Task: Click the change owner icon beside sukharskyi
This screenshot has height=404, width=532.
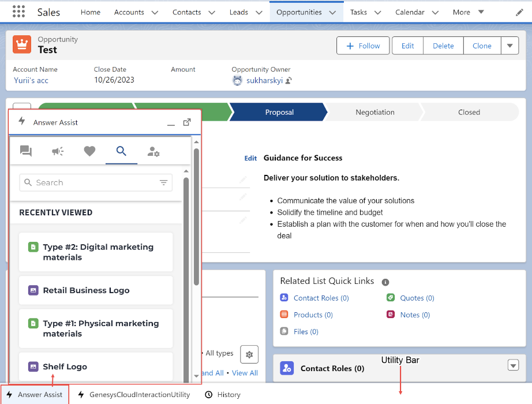Action: click(289, 80)
